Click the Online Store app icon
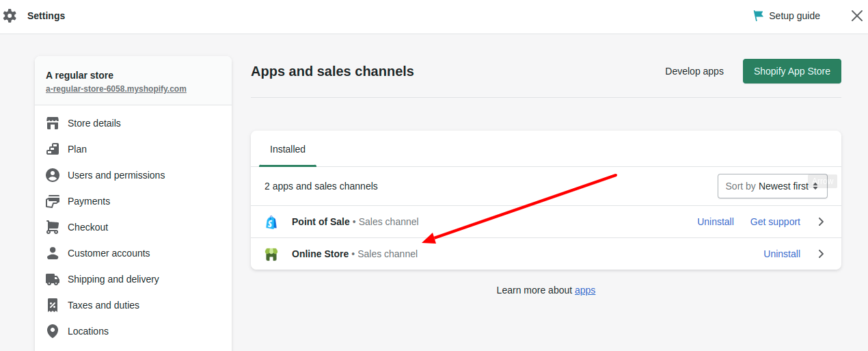 click(x=271, y=254)
